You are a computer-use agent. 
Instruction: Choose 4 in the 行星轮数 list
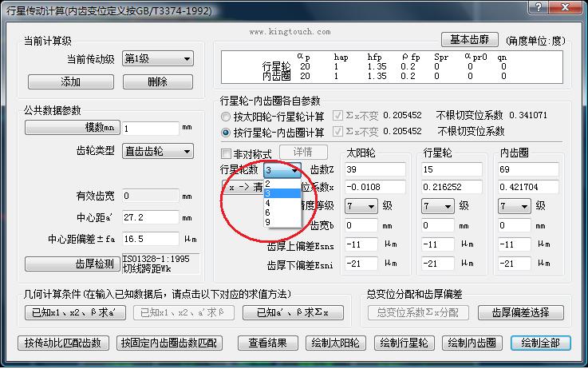coord(282,203)
